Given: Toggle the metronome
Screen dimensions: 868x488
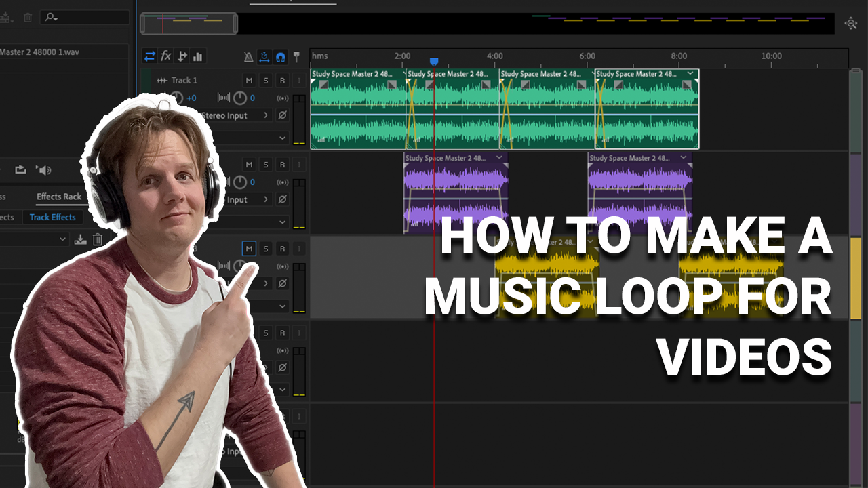Looking at the screenshot, I should pos(248,57).
